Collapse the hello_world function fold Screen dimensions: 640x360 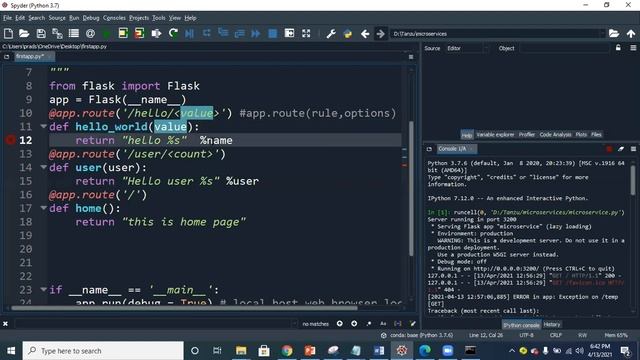pos(43,127)
